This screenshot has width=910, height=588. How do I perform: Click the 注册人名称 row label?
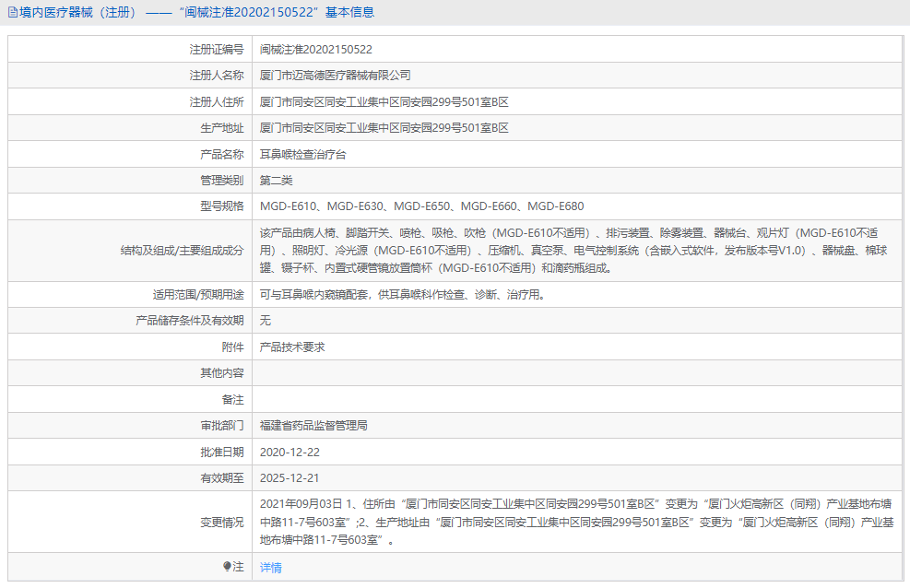217,76
